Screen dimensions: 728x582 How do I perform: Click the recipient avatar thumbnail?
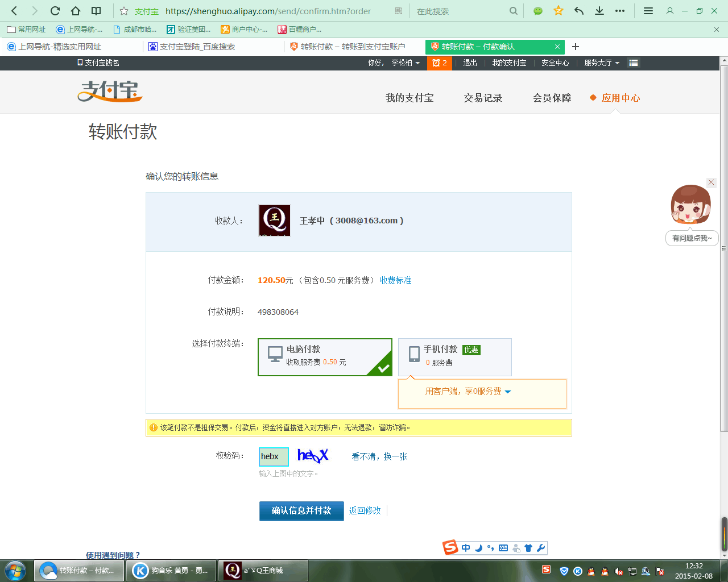point(275,221)
